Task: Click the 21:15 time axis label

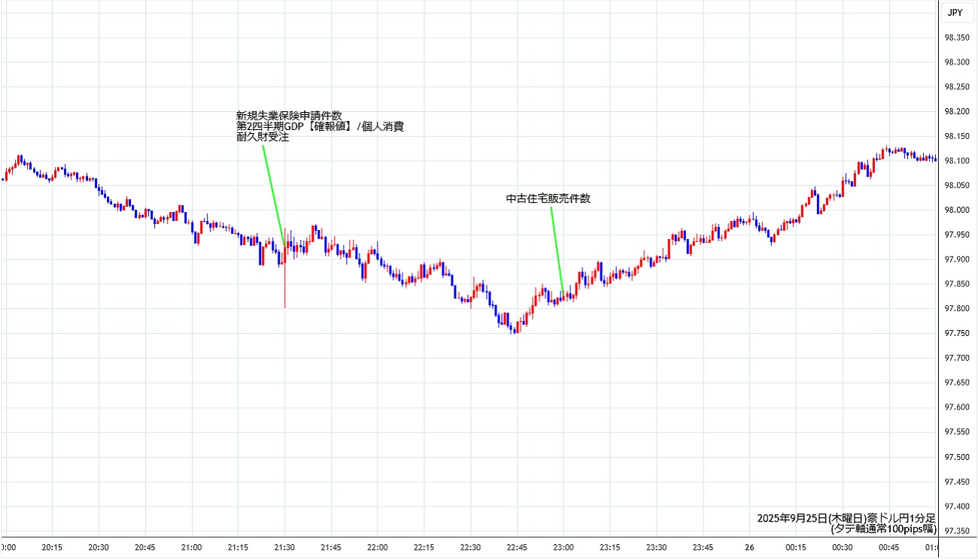Action: click(x=238, y=548)
